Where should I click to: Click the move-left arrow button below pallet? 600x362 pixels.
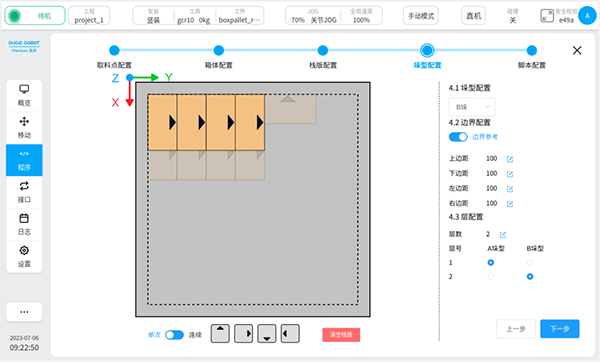290,333
